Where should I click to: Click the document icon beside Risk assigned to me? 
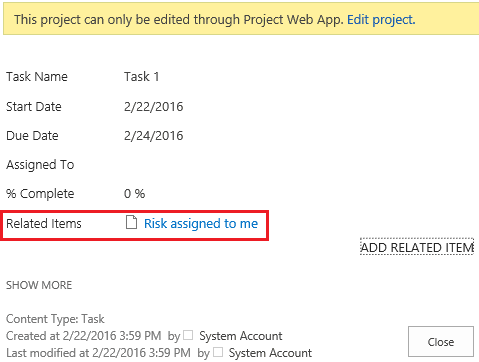click(x=131, y=222)
